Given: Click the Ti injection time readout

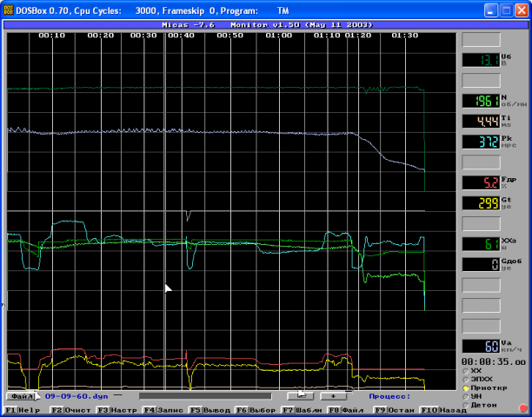Looking at the screenshot, I should tap(479, 122).
